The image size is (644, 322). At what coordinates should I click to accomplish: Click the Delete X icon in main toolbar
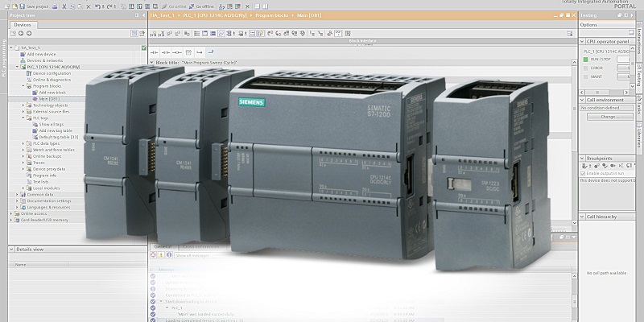pyautogui.click(x=89, y=6)
